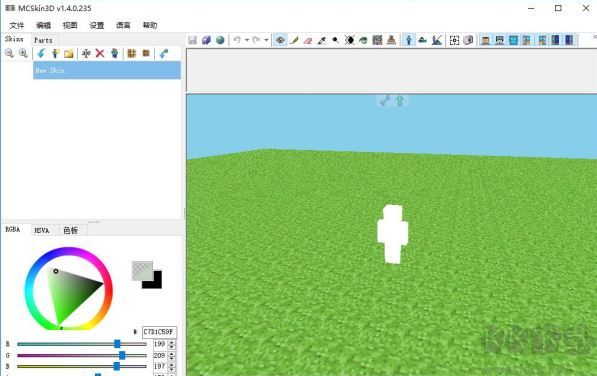The height and width of the screenshot is (376, 597).
Task: Select the Pencil tool in toolbar
Action: pos(294,40)
